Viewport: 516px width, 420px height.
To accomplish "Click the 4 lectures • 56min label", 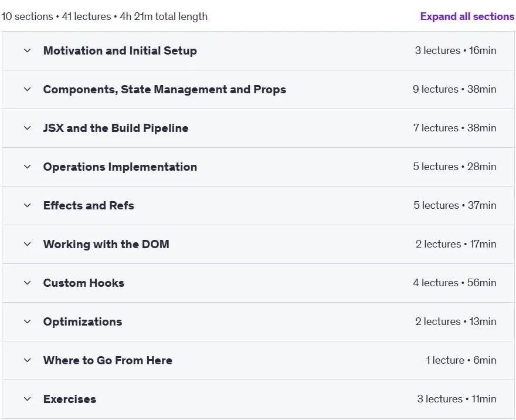I will [454, 283].
